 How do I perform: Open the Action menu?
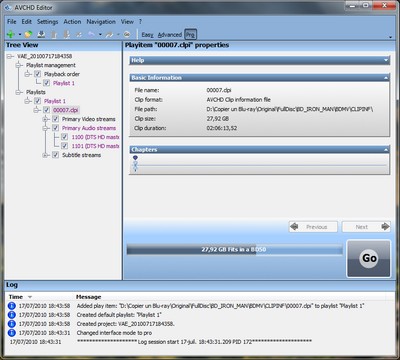tap(72, 22)
